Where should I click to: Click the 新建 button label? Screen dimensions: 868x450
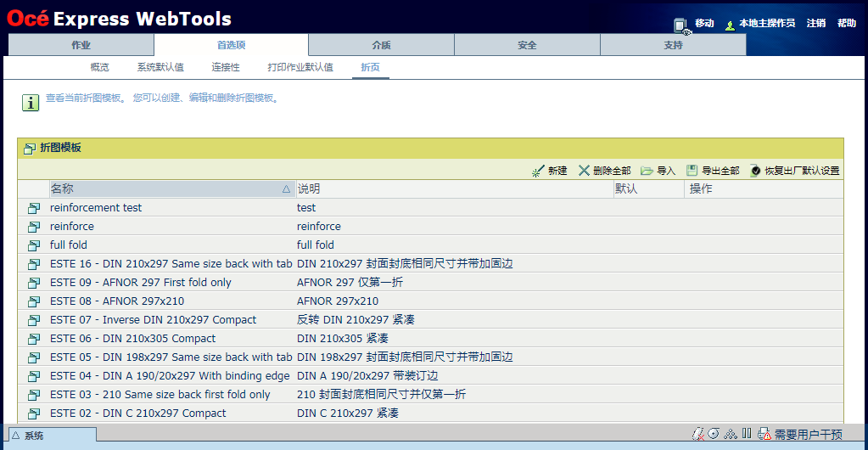click(x=557, y=171)
